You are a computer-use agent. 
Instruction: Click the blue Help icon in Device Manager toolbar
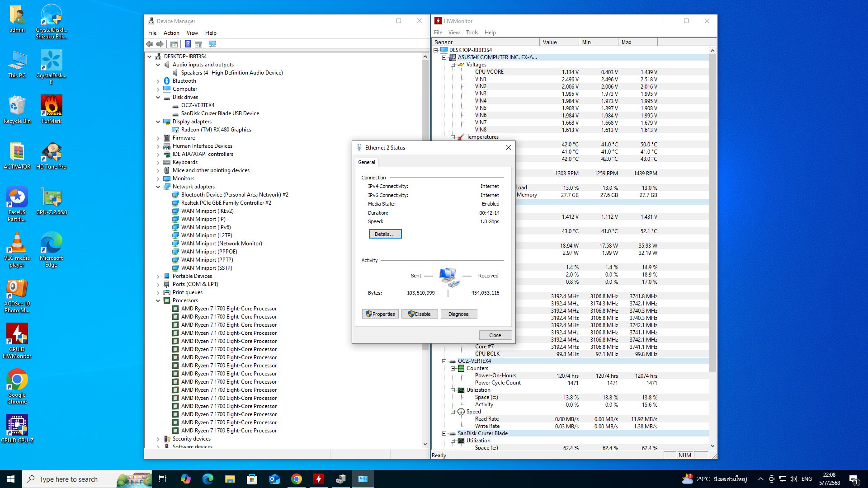(188, 44)
